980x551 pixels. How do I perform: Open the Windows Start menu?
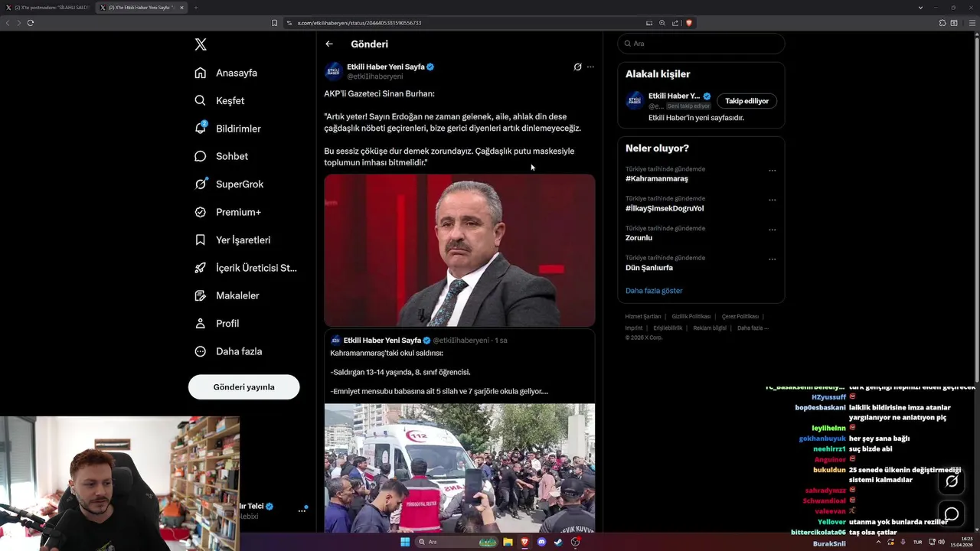405,542
